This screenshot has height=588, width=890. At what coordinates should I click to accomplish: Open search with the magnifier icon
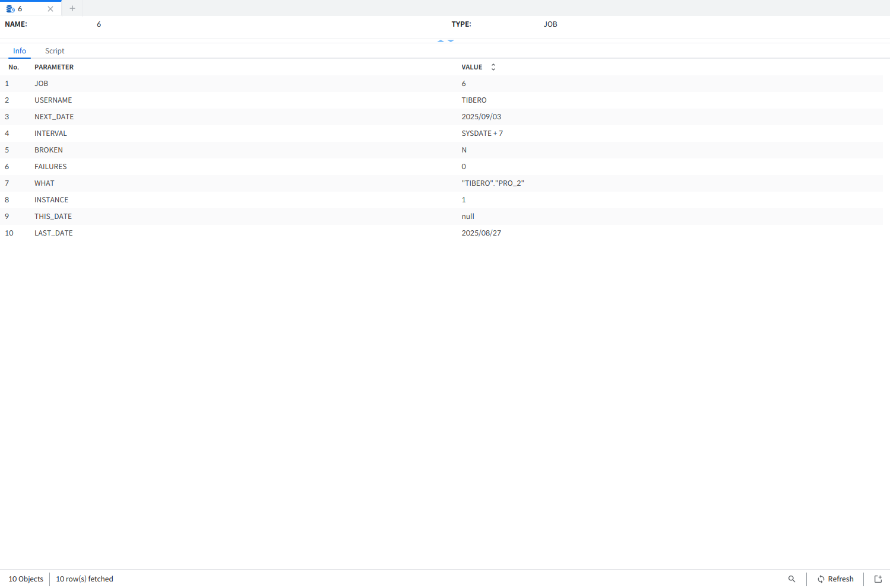[x=791, y=579]
